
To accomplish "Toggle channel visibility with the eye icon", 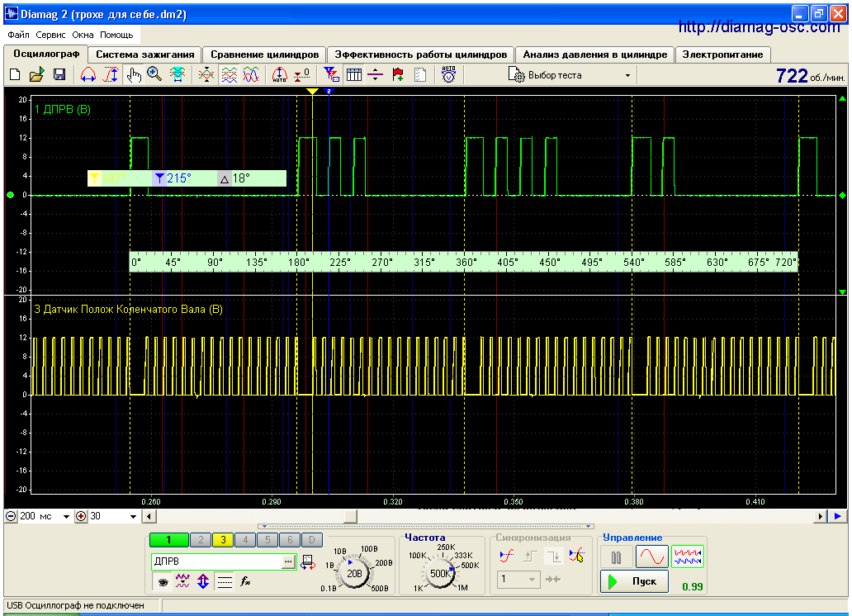I will click(163, 582).
